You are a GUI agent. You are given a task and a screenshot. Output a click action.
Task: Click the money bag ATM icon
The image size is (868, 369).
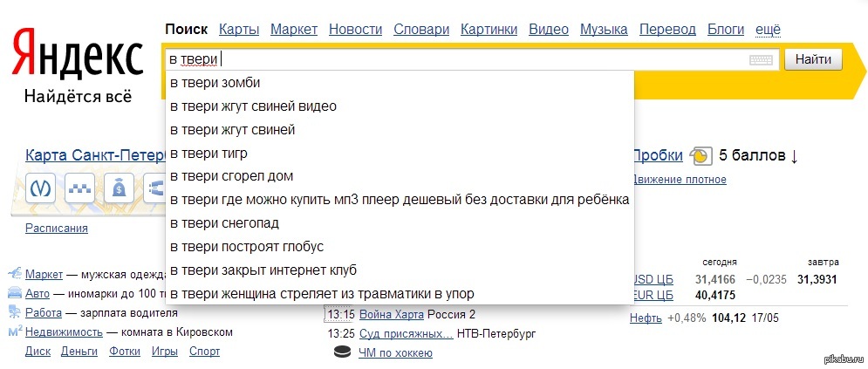[x=119, y=187]
